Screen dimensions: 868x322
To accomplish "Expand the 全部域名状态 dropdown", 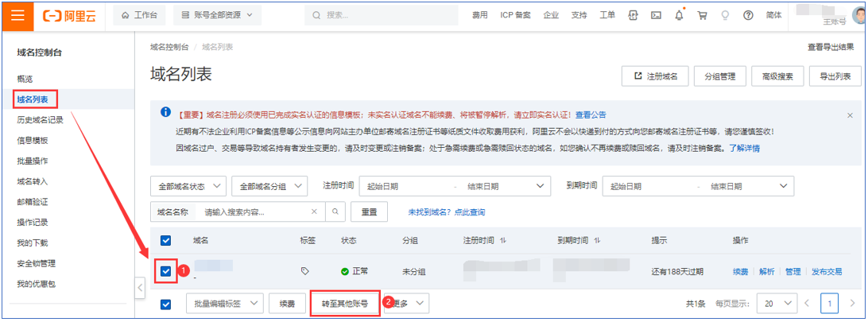I will point(188,186).
